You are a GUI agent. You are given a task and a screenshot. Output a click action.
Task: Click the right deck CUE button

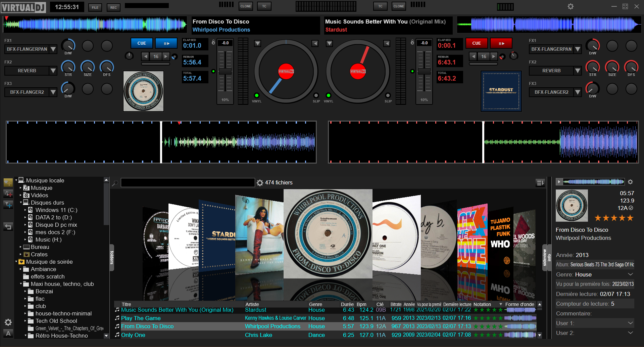(477, 43)
